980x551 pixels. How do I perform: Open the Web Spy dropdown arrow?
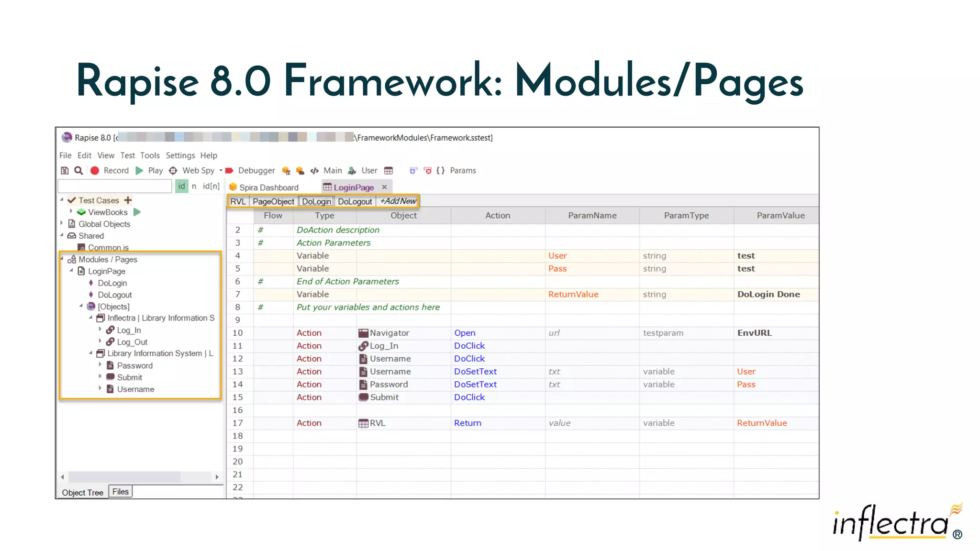(221, 170)
